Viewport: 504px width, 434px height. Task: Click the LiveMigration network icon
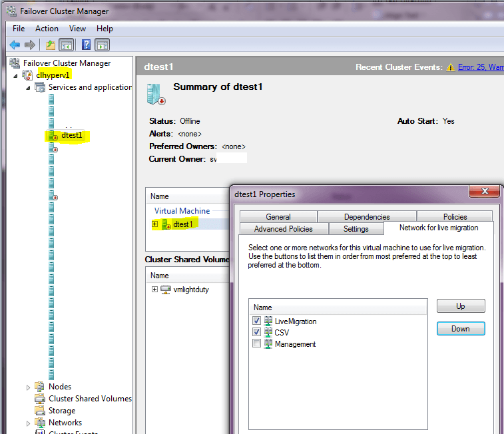coord(268,321)
